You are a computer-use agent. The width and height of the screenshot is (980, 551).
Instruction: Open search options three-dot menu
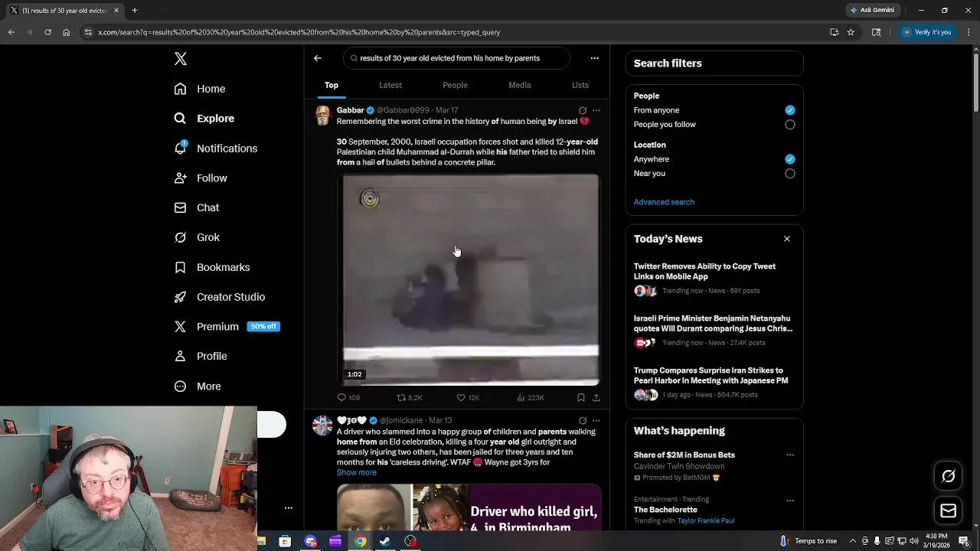[x=594, y=58]
